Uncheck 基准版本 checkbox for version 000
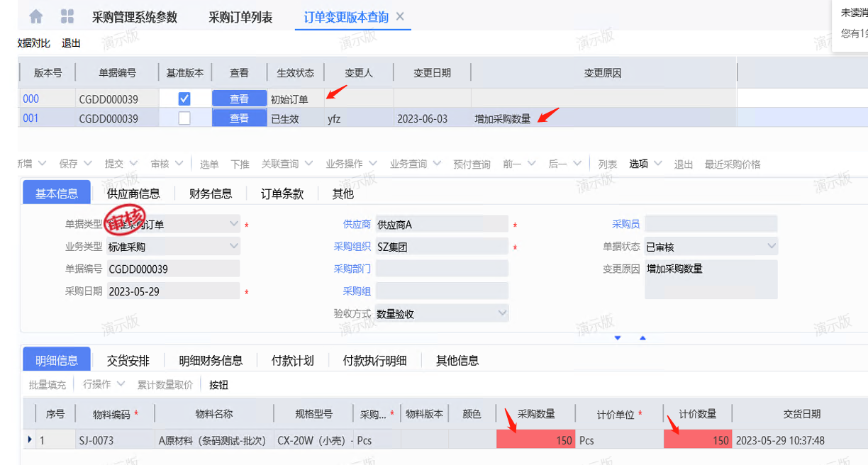Screen dimensions: 868x465 coord(184,99)
